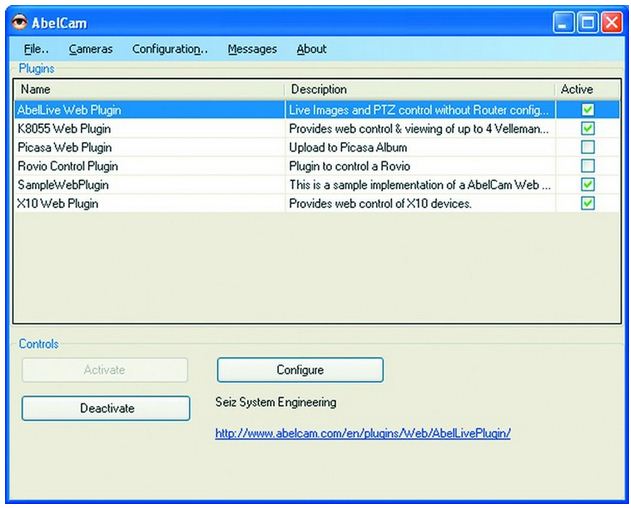Open the abelcam.com AbelLivePlugin link

point(363,433)
